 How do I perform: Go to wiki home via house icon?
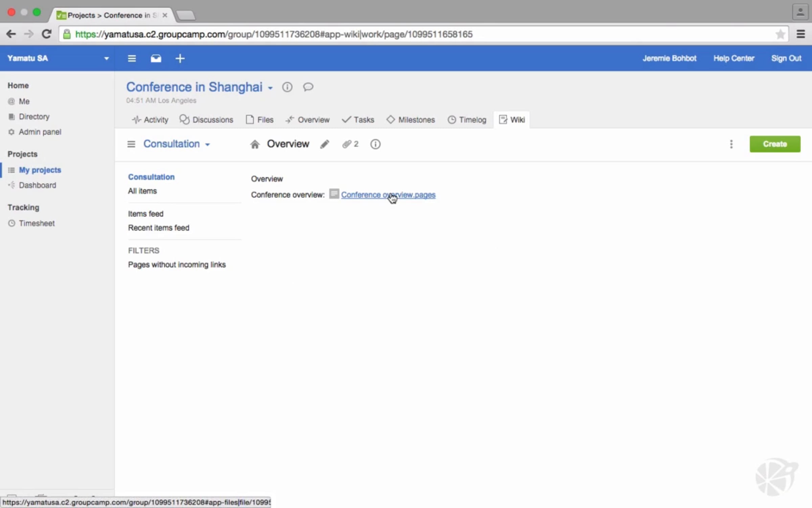click(x=255, y=144)
